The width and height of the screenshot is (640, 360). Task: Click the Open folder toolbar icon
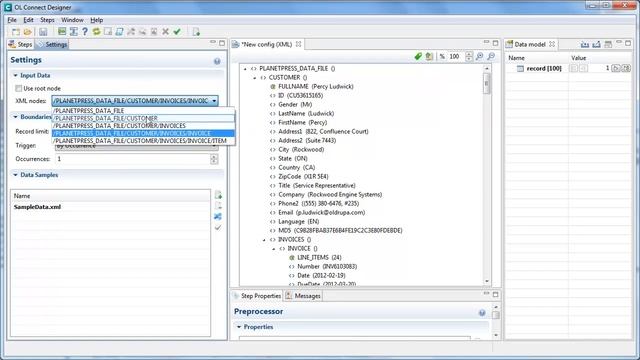pyautogui.click(x=27, y=32)
